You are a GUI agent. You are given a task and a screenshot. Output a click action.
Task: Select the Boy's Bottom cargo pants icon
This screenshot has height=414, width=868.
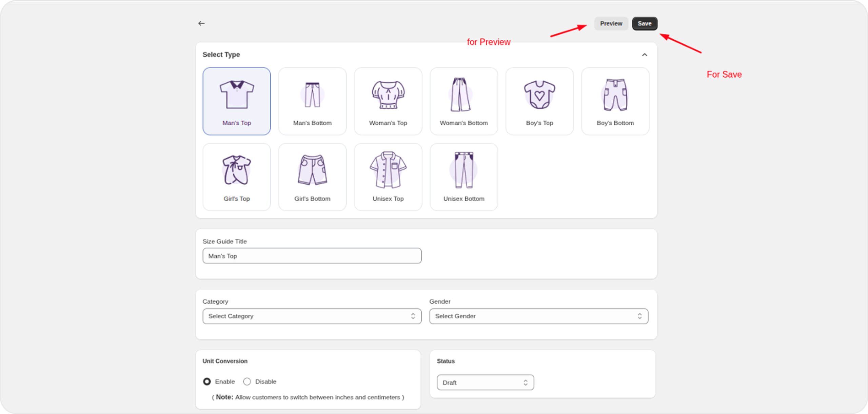(615, 95)
